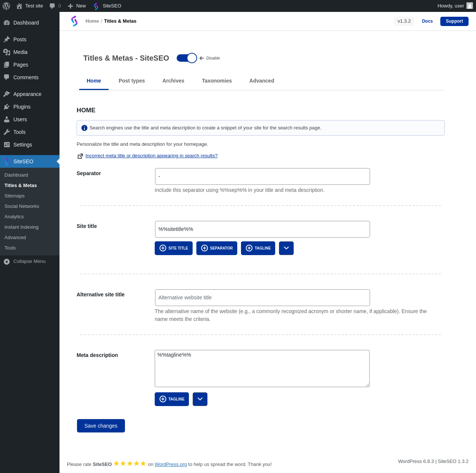
Task: Click the external link icon beside help link
Action: pos(80,156)
